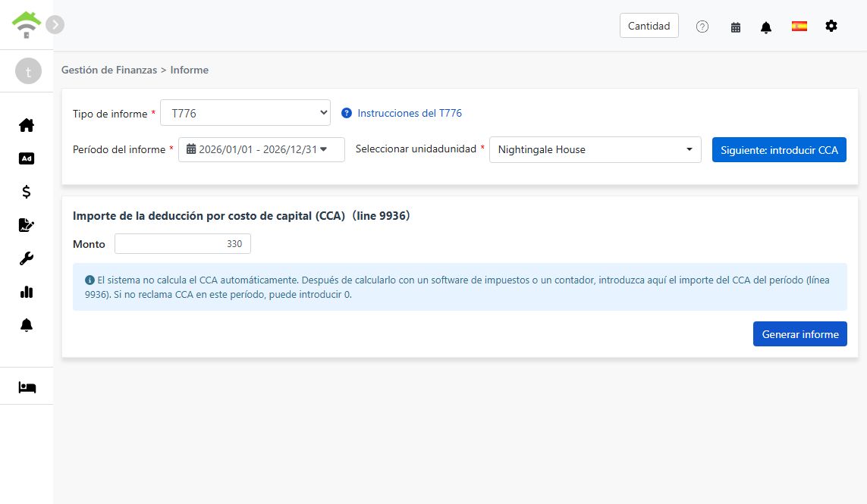Click Gestión de Finanzas breadcrumb
The width and height of the screenshot is (867, 504).
pyautogui.click(x=109, y=70)
